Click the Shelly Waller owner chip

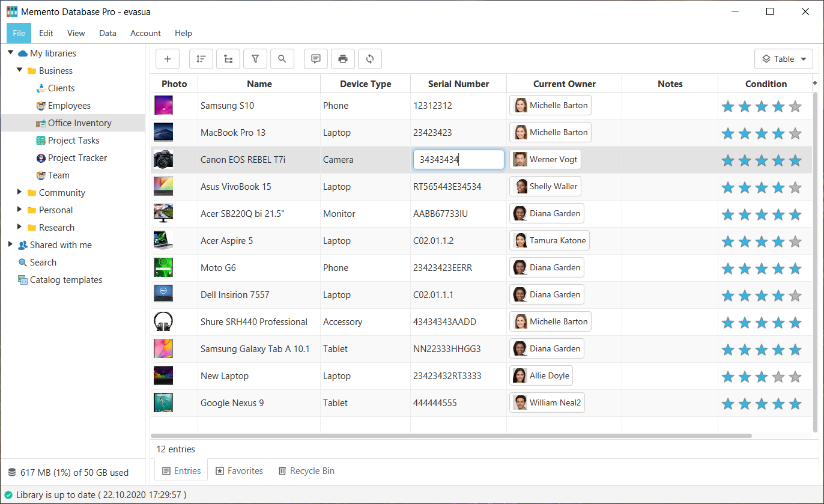545,186
